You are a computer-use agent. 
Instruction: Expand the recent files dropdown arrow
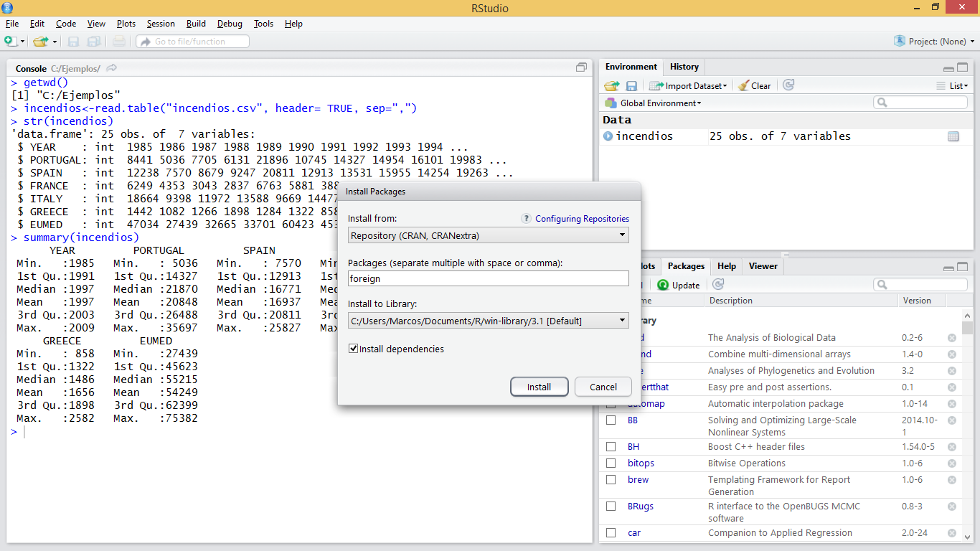(54, 42)
